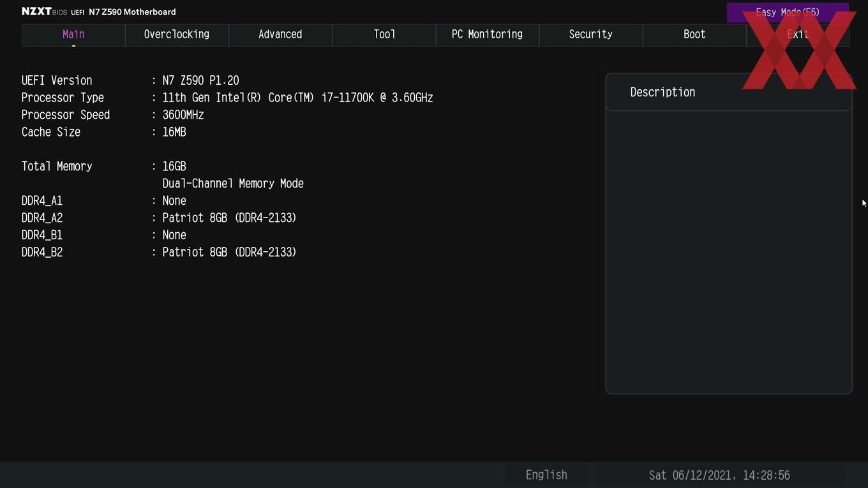The height and width of the screenshot is (488, 868).
Task: Select the DDR4_A1 slot label
Action: click(x=42, y=201)
